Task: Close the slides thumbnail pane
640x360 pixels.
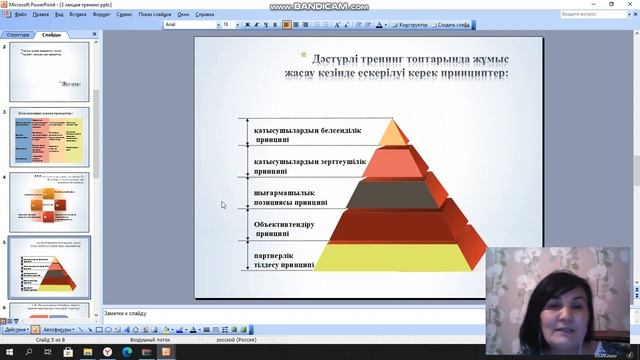Action: pyautogui.click(x=95, y=34)
